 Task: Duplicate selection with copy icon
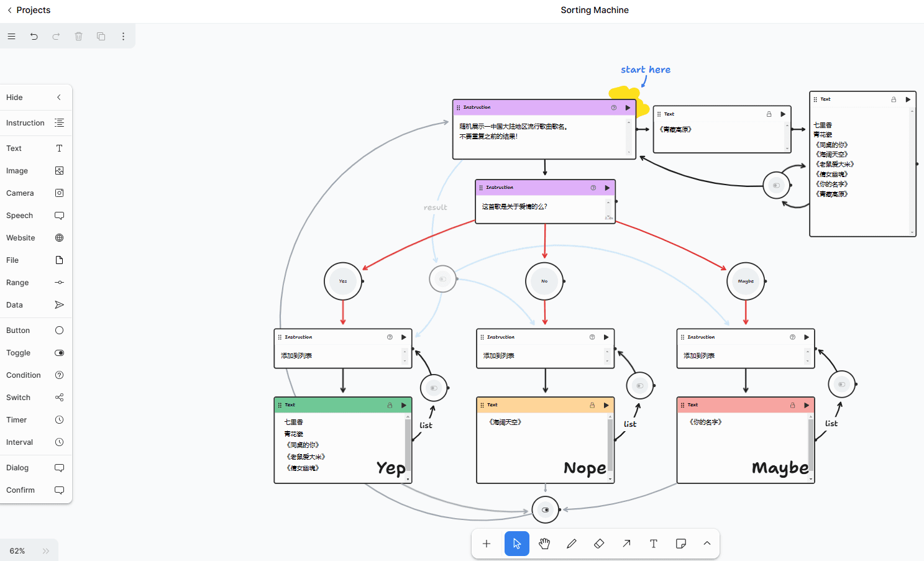click(x=101, y=37)
